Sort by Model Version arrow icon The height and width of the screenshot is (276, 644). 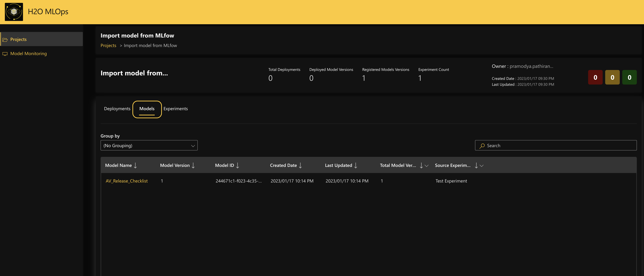click(x=193, y=165)
